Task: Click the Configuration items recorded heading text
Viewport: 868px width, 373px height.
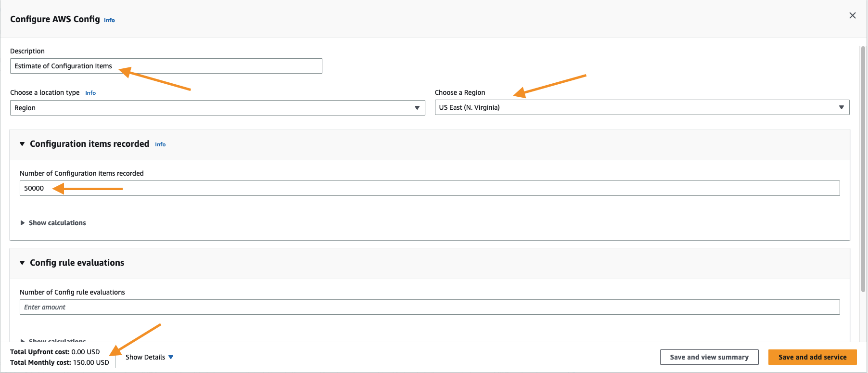Action: [89, 144]
